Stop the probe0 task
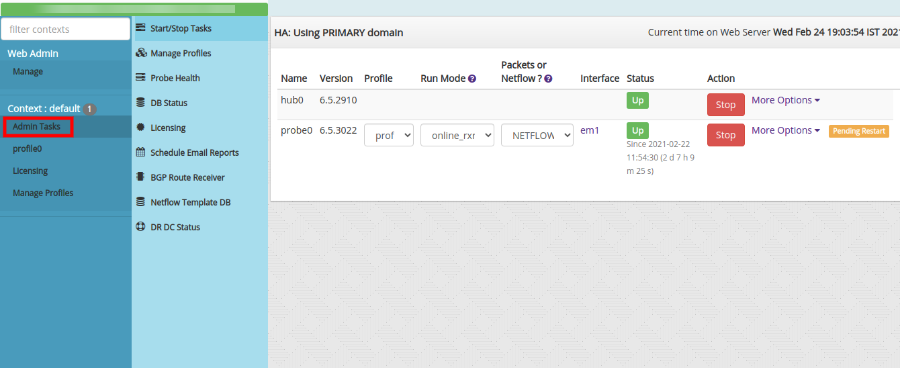The height and width of the screenshot is (368, 900). coord(726,135)
